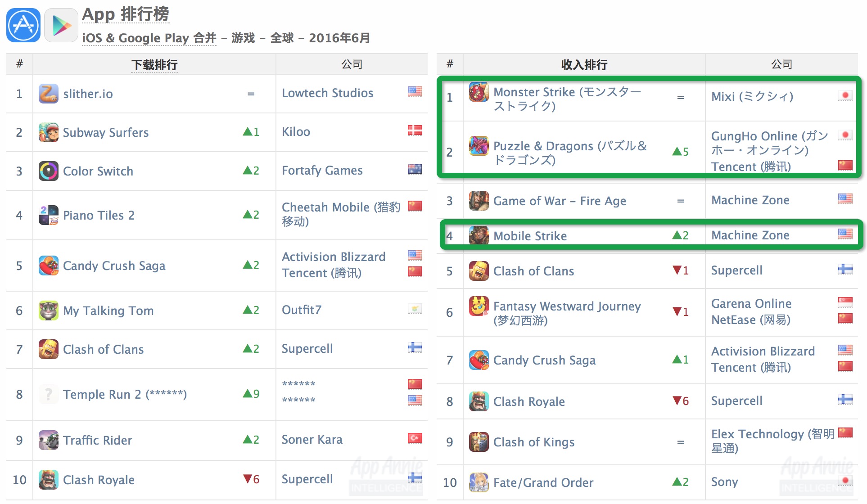Open the Lowtech Studios company link

tap(328, 93)
